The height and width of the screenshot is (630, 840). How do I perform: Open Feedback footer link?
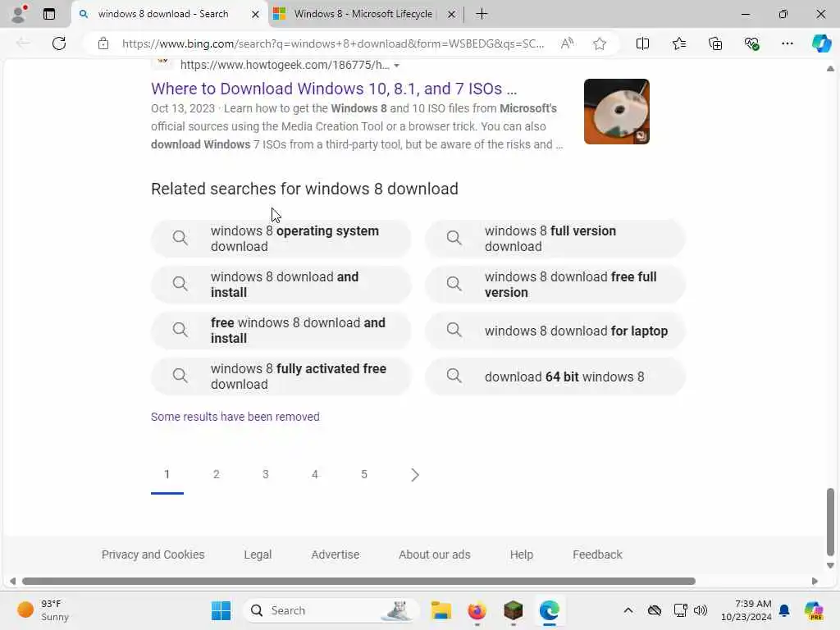coord(597,555)
